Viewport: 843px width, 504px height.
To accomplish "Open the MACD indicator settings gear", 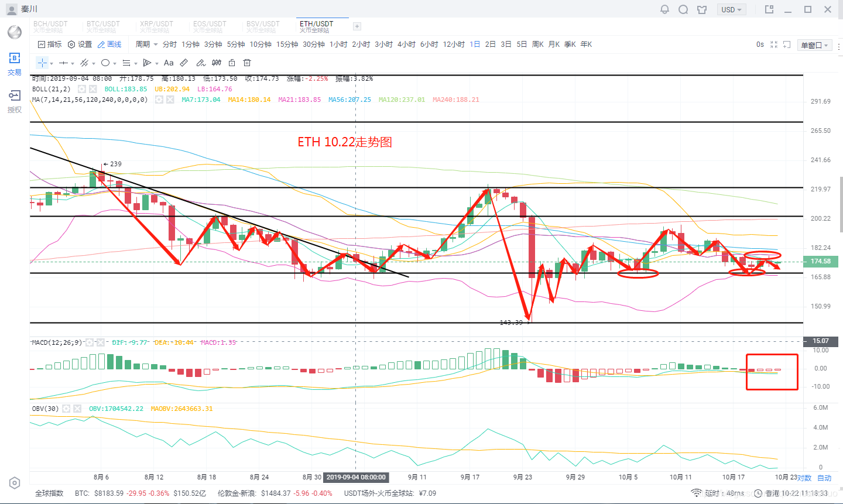I will coord(89,342).
